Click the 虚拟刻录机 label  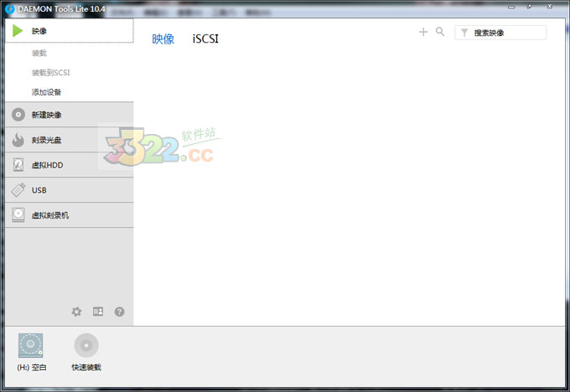[x=50, y=215]
